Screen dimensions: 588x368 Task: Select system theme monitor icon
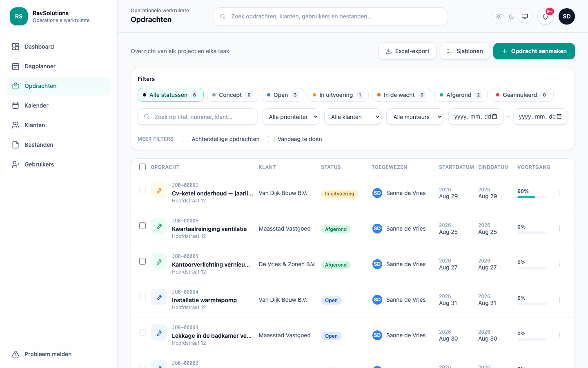pos(525,16)
